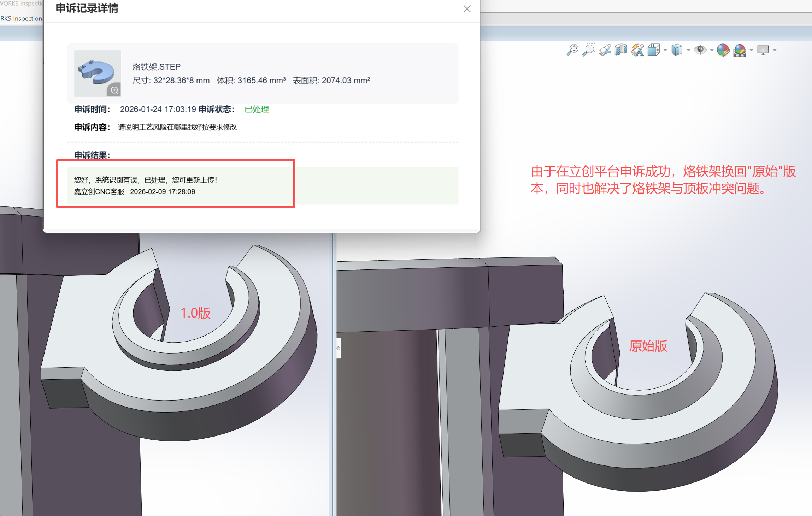Viewport: 812px width, 516px height.
Task: Click the Zoom to Fit icon
Action: click(x=572, y=50)
